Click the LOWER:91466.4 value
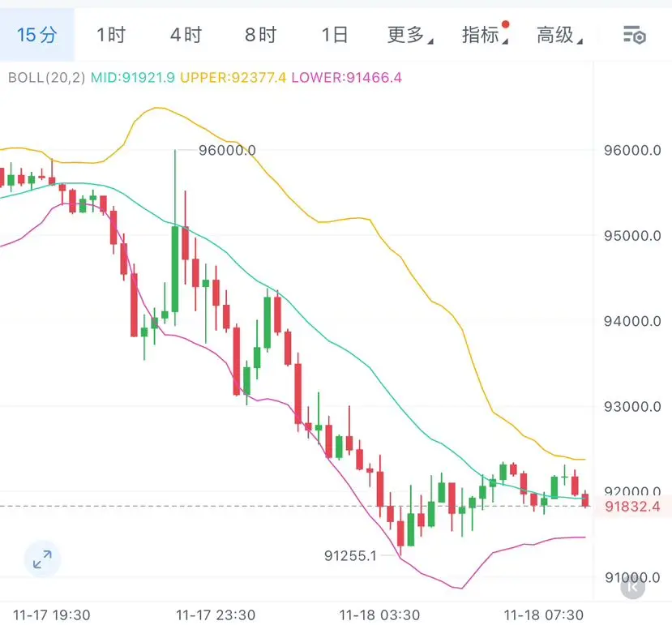Viewport: 672px width, 625px height. click(347, 78)
